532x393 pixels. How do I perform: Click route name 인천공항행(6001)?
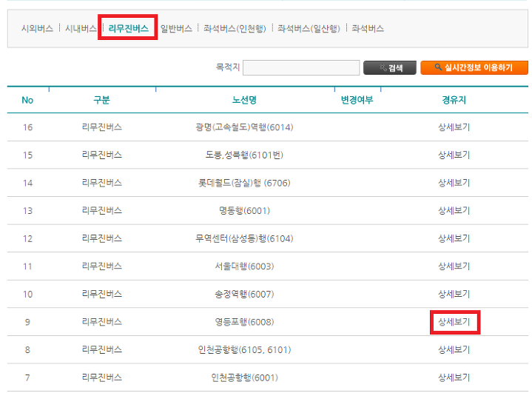(x=244, y=377)
